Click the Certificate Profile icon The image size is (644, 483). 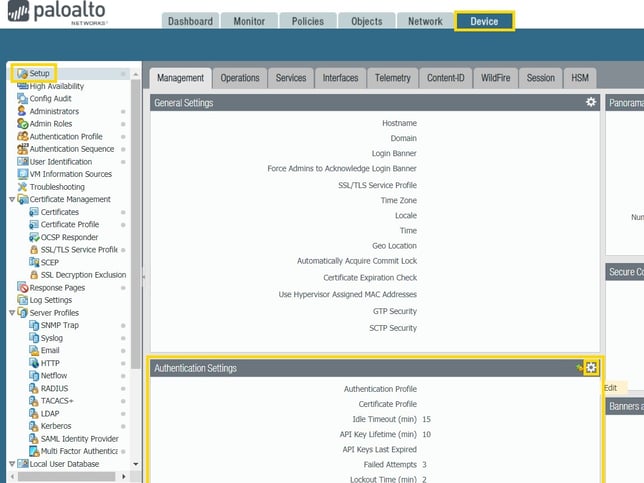pyautogui.click(x=34, y=225)
